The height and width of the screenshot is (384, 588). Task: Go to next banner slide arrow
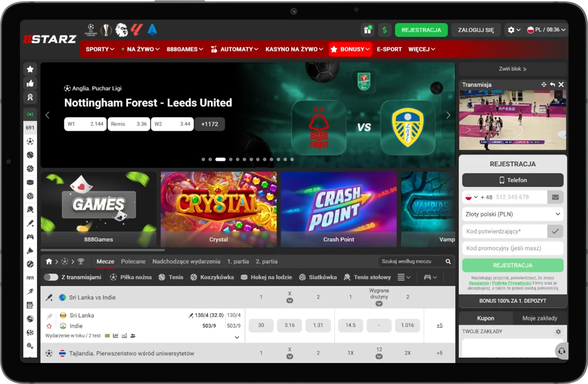click(448, 115)
